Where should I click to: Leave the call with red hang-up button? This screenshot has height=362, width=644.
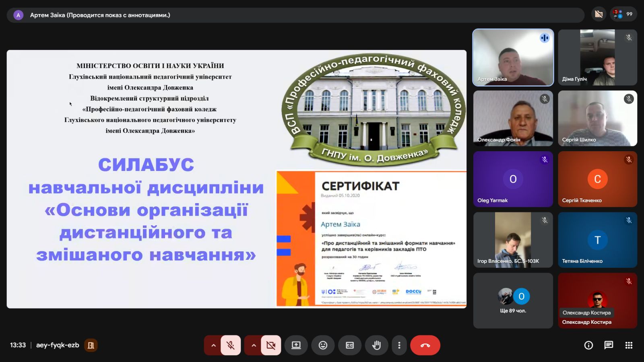(425, 345)
